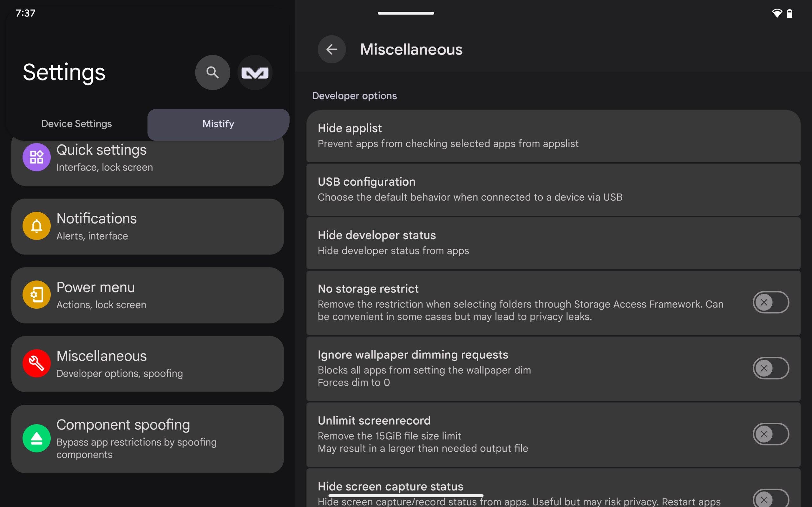812x507 pixels.
Task: Open USB configuration chooser
Action: 553,189
